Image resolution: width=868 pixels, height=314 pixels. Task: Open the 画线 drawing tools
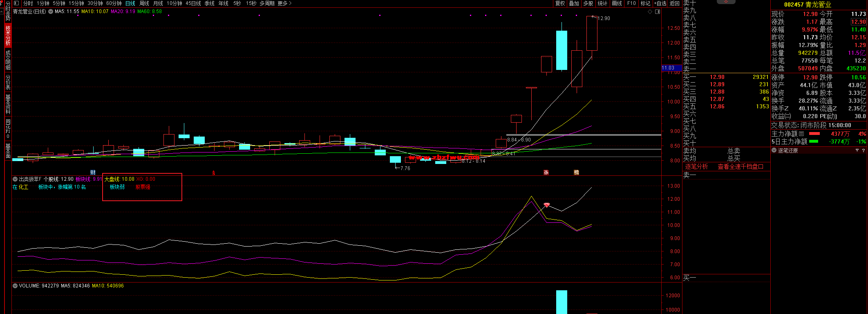click(617, 3)
